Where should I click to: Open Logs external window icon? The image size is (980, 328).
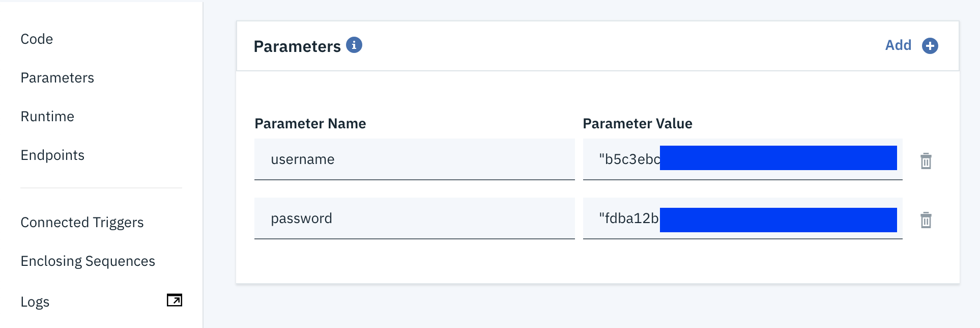pos(175,300)
